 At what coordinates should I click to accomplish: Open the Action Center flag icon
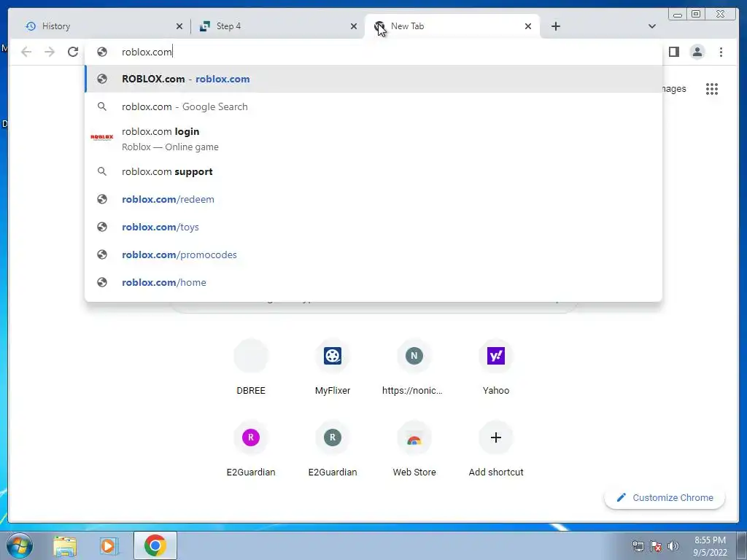(x=656, y=546)
